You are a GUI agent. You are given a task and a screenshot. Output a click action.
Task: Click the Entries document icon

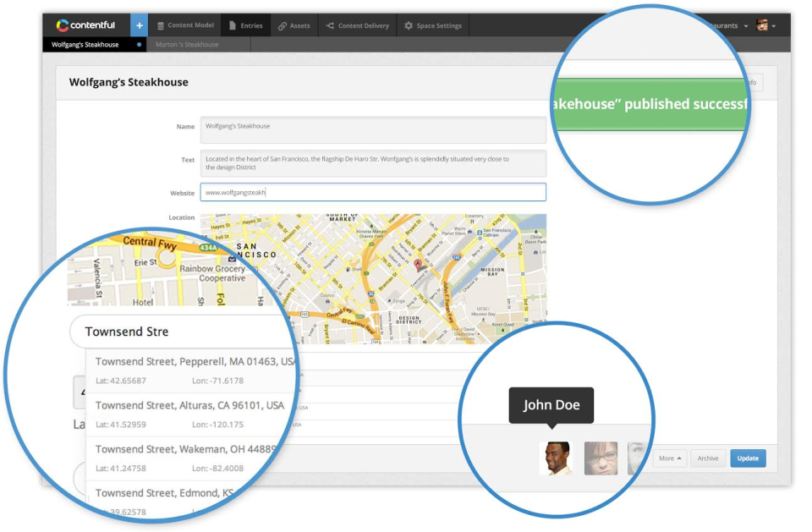pyautogui.click(x=233, y=25)
